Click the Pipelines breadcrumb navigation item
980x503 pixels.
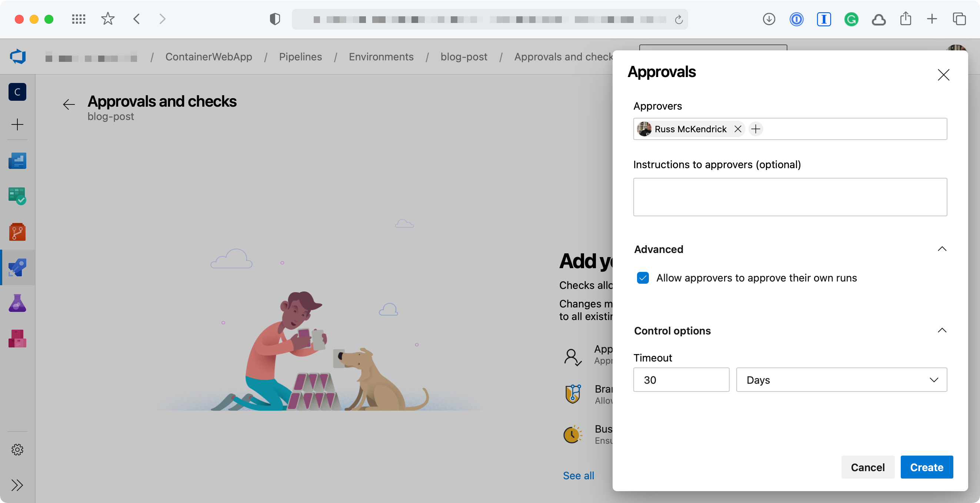click(300, 56)
